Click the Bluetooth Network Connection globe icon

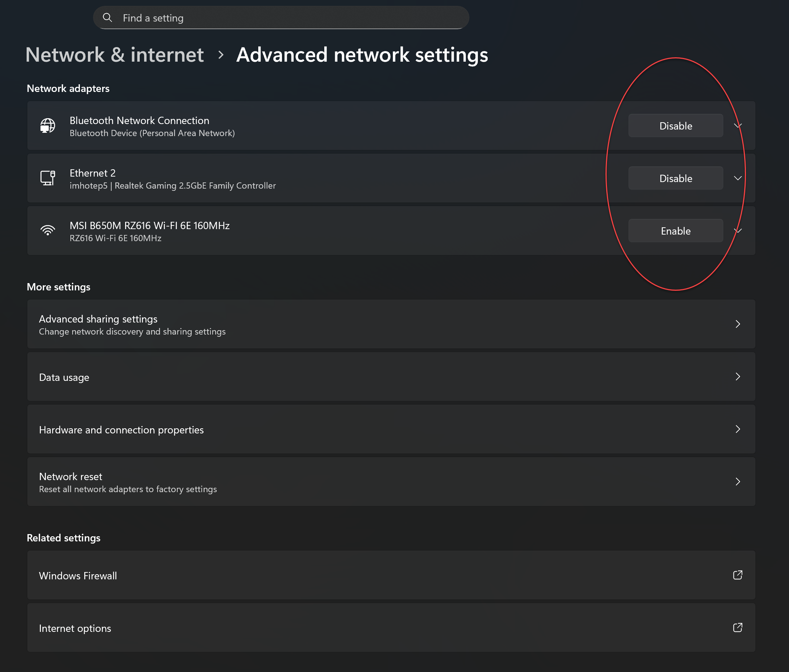[x=47, y=125]
